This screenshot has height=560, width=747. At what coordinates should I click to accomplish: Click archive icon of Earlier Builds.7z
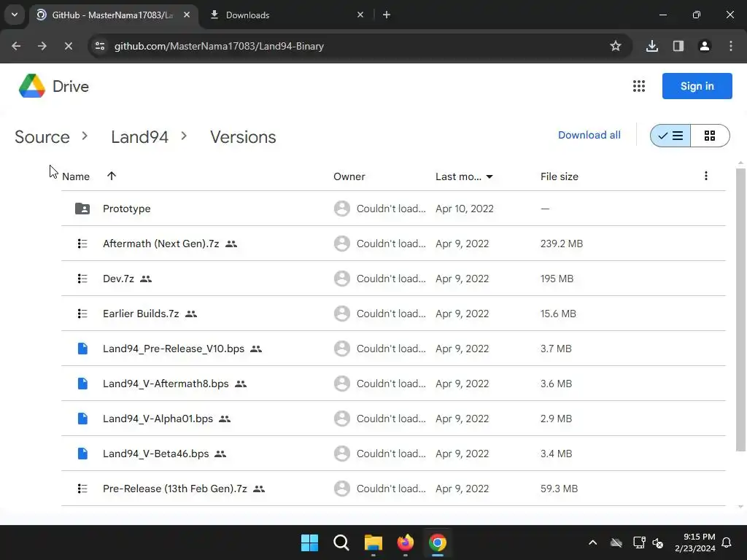click(82, 314)
